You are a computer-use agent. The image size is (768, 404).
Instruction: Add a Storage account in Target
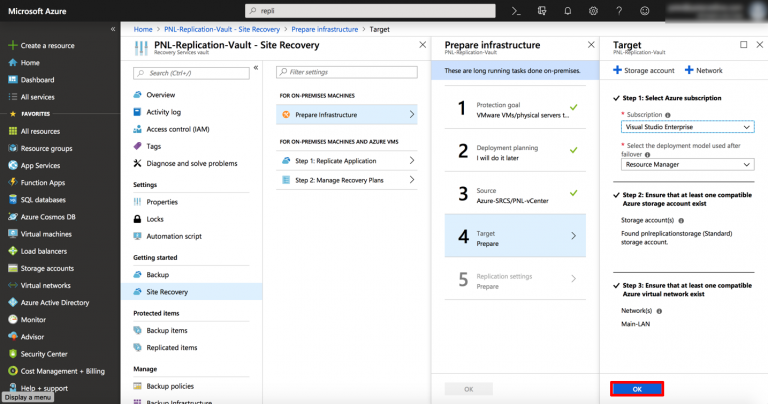(x=644, y=71)
